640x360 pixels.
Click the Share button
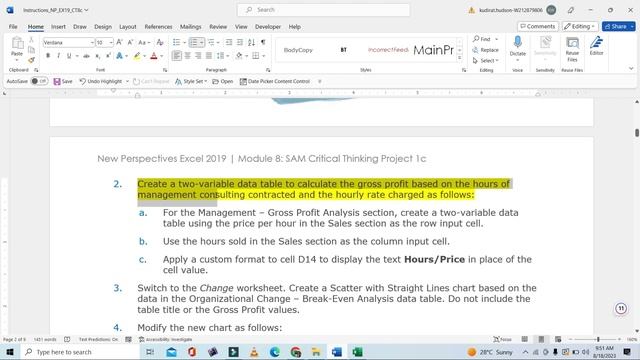click(x=616, y=26)
